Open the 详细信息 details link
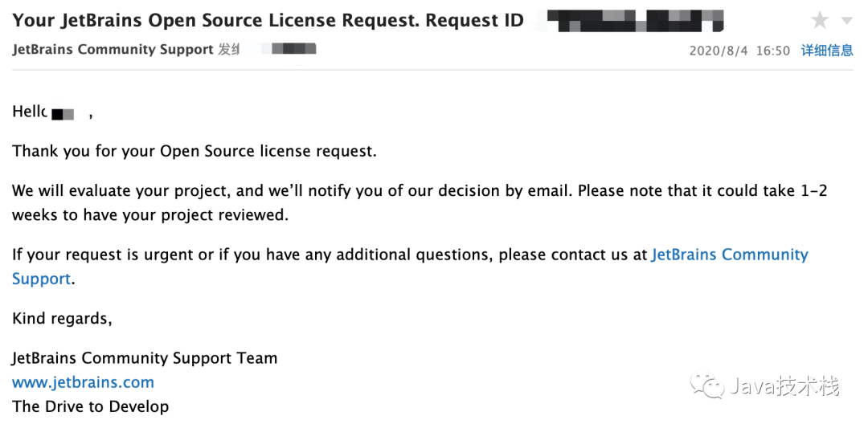 827,51
